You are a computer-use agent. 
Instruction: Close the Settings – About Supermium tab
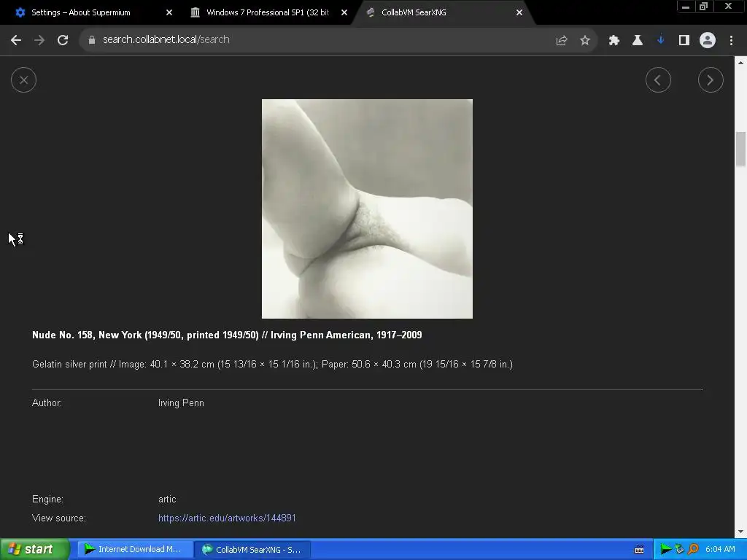click(169, 12)
